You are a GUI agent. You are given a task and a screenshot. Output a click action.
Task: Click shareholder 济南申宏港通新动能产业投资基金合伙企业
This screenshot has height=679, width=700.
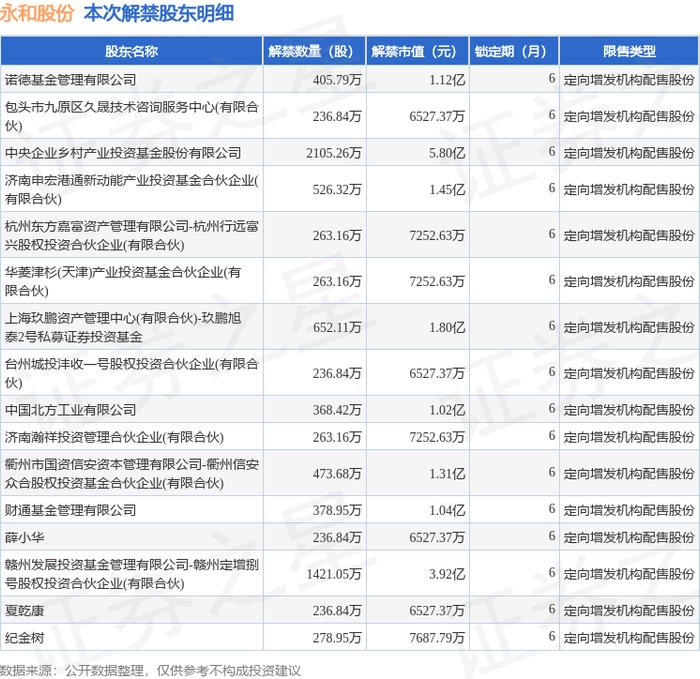132,190
